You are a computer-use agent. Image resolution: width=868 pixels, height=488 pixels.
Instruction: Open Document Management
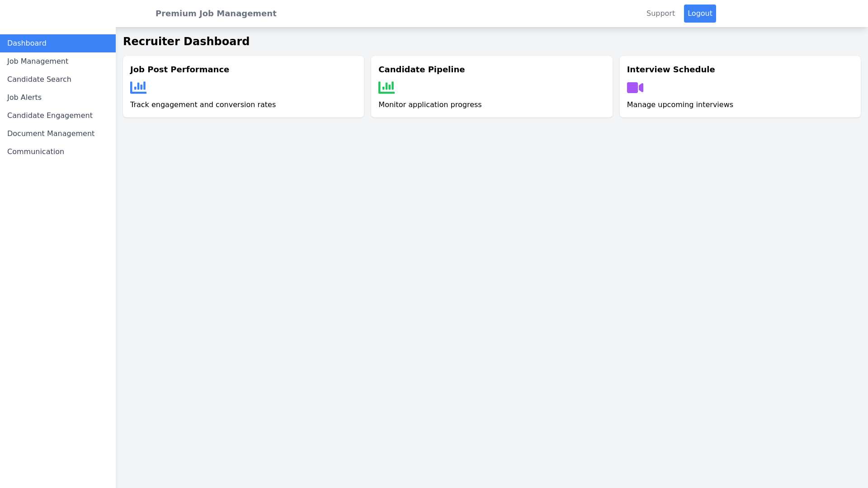(51, 133)
